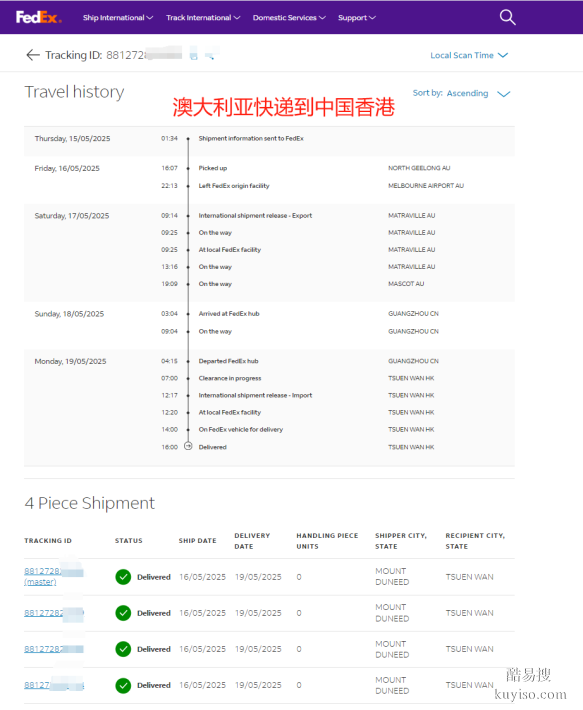Click the 'Travel history' heading
583x710 pixels.
pyautogui.click(x=74, y=92)
